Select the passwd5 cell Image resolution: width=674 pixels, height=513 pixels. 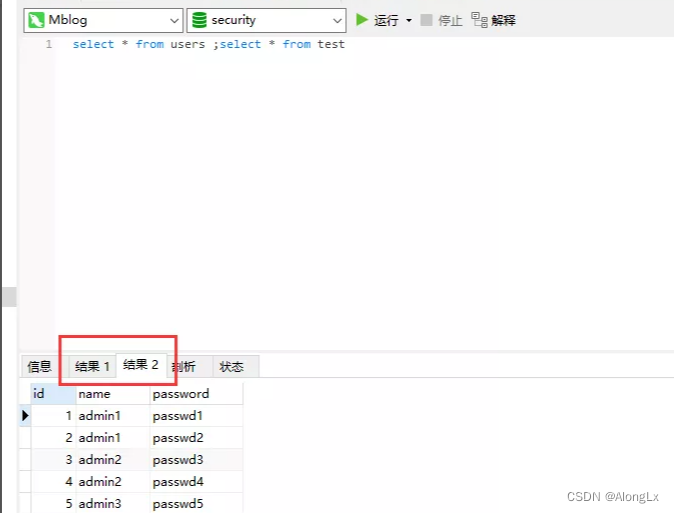click(196, 503)
